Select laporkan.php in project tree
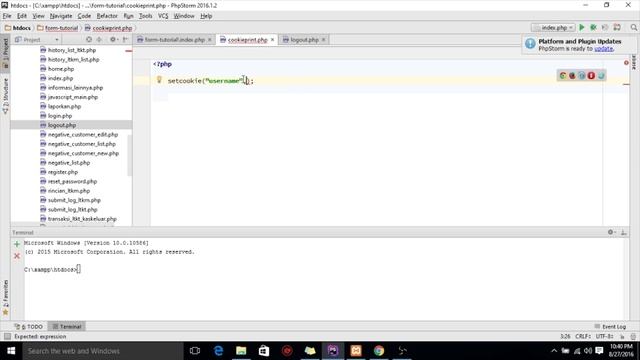This screenshot has height=360, width=640. click(x=64, y=107)
